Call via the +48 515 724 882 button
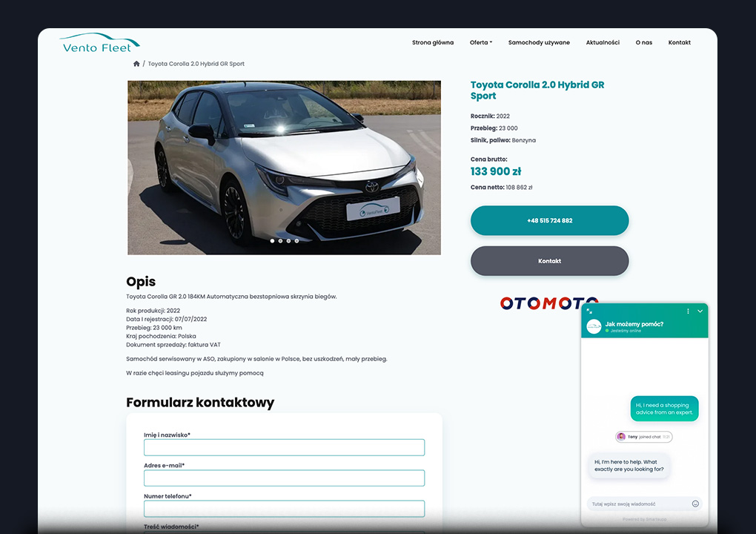The height and width of the screenshot is (534, 756). point(550,220)
